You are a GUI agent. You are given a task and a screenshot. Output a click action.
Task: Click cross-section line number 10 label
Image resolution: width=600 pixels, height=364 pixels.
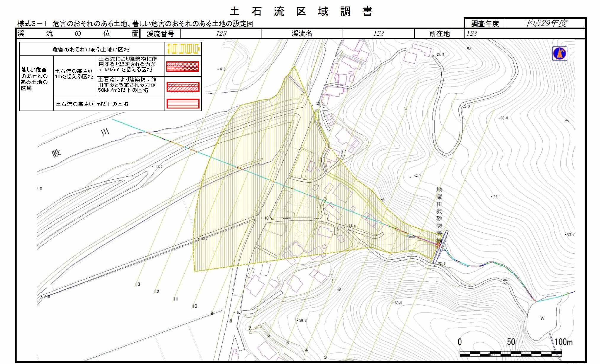(194, 306)
